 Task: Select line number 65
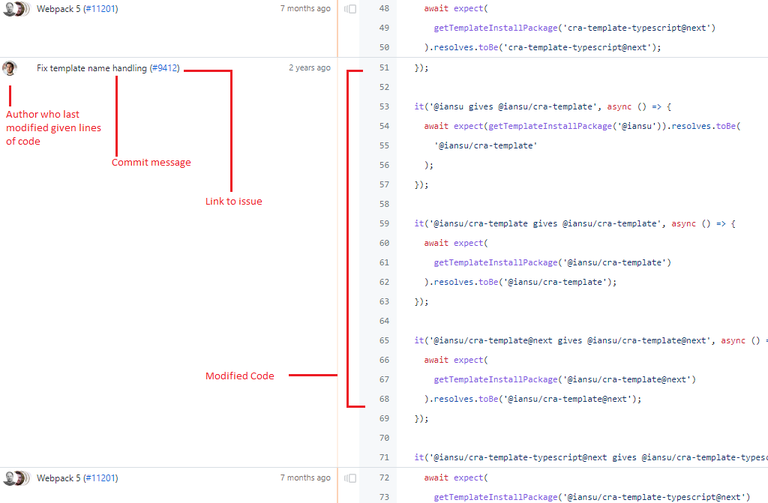click(x=384, y=340)
